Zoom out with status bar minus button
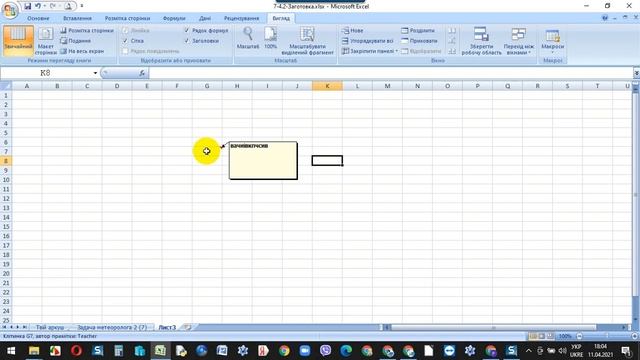Image resolution: width=640 pixels, height=360 pixels. (579, 336)
